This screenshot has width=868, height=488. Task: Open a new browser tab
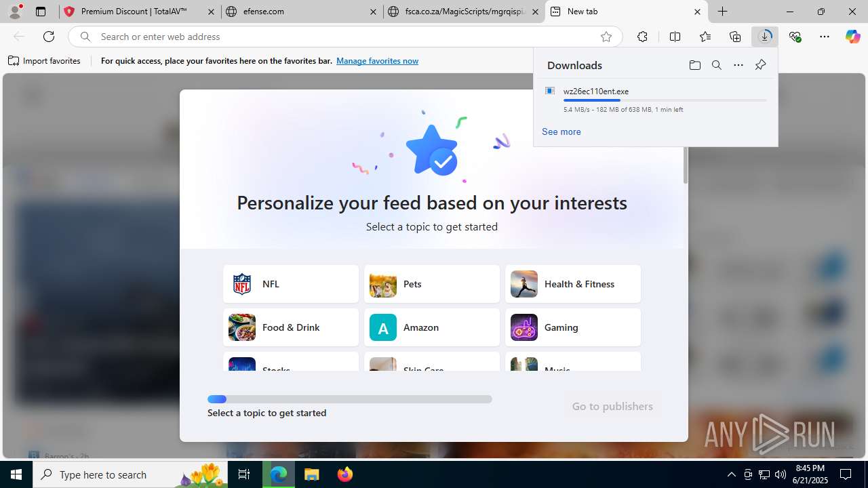click(723, 12)
